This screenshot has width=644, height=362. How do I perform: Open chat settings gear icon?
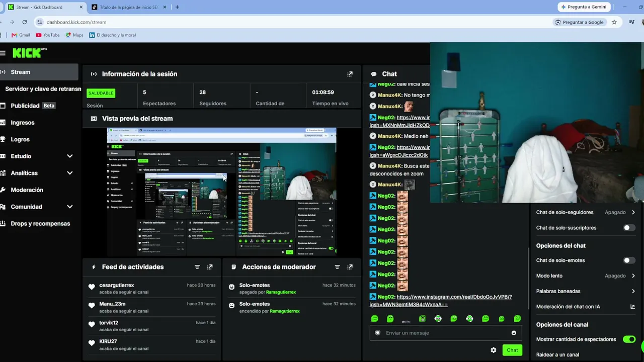tap(494, 350)
